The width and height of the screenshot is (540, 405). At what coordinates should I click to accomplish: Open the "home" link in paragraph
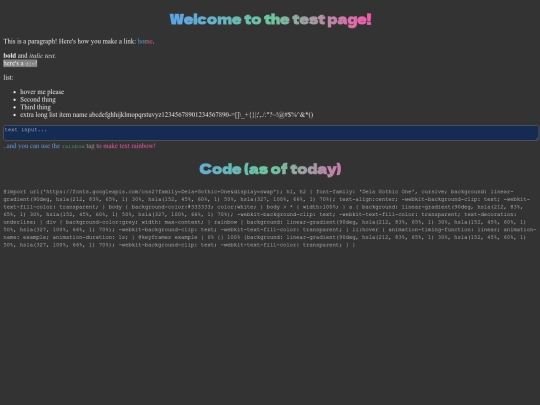[x=145, y=41]
